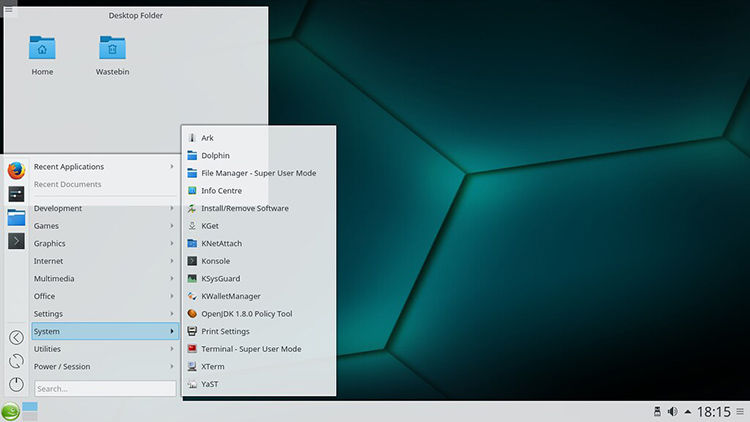Image resolution: width=750 pixels, height=422 pixels.
Task: Click the YaST icon
Action: pos(192,384)
